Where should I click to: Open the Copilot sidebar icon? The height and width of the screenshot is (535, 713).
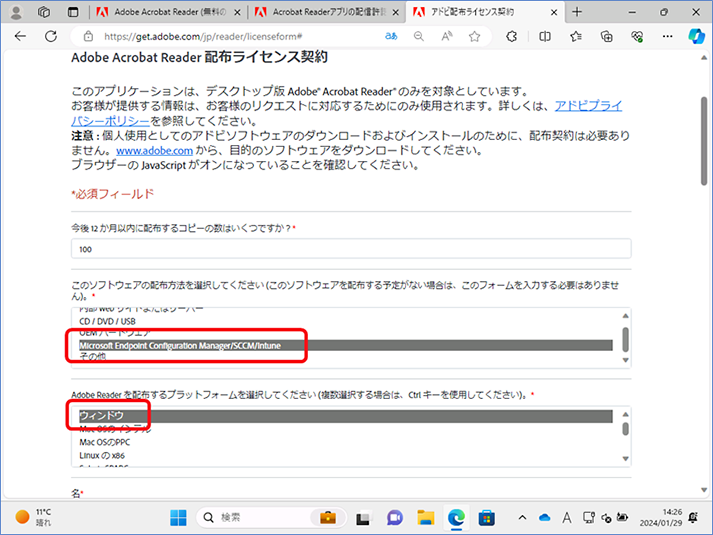696,36
